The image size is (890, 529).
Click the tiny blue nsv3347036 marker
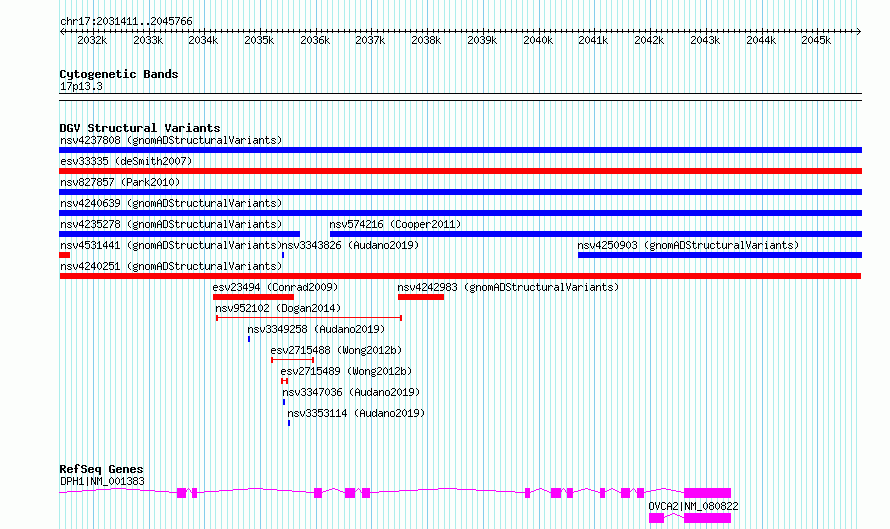pyautogui.click(x=284, y=402)
